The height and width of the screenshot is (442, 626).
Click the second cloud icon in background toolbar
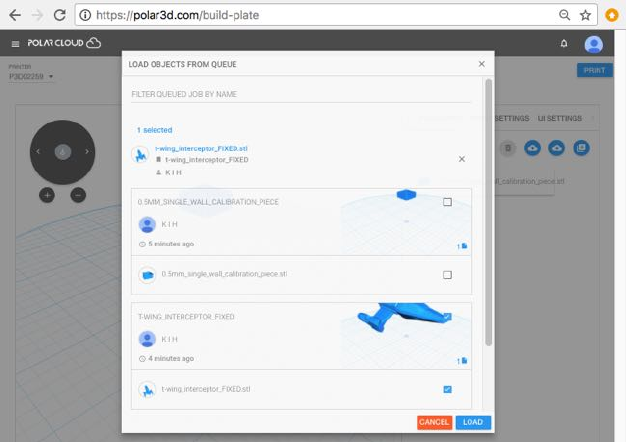pos(557,148)
